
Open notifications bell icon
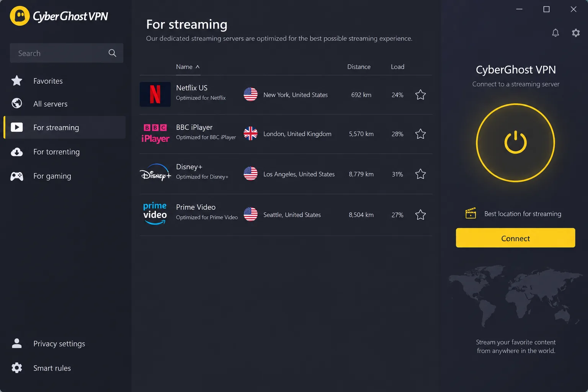(x=555, y=33)
